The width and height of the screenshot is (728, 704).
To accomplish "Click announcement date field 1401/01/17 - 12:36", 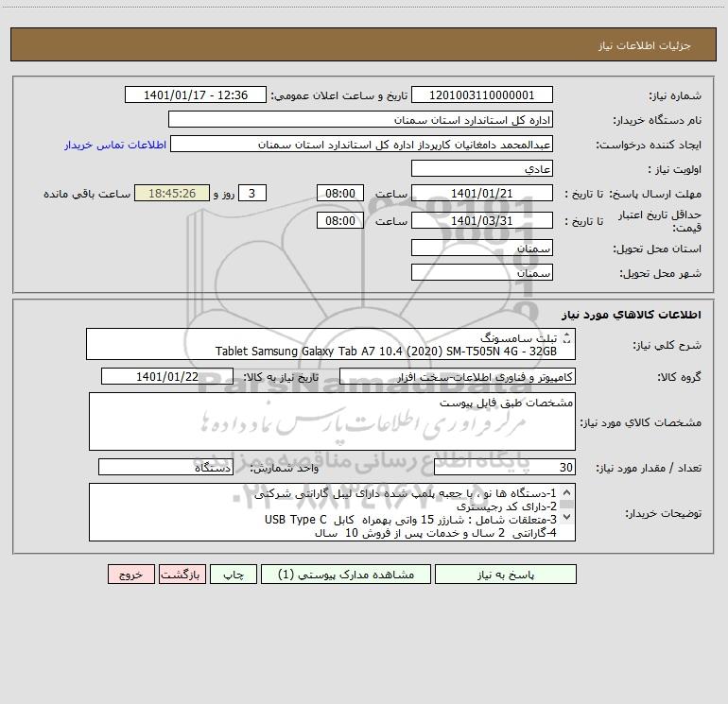I will [196, 94].
